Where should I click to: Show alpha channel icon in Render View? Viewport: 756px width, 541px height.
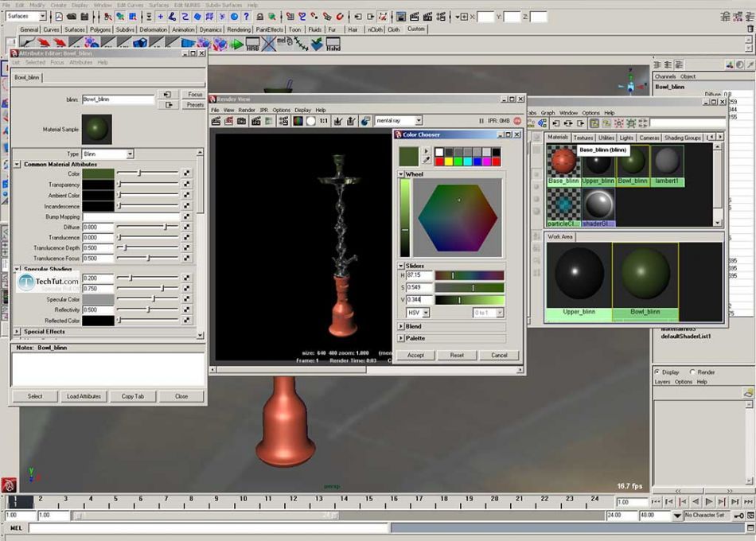(x=311, y=121)
